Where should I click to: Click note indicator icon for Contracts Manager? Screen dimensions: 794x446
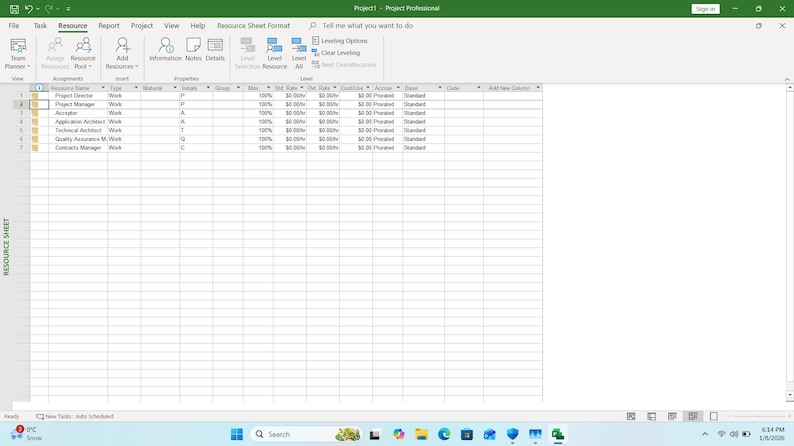(x=34, y=148)
